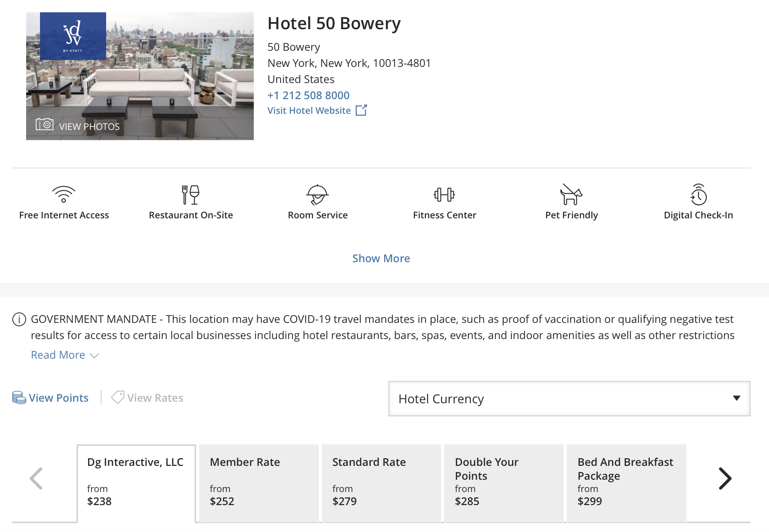Click the $238 price in Dg Interactive tab
The image size is (769, 532).
[99, 501]
